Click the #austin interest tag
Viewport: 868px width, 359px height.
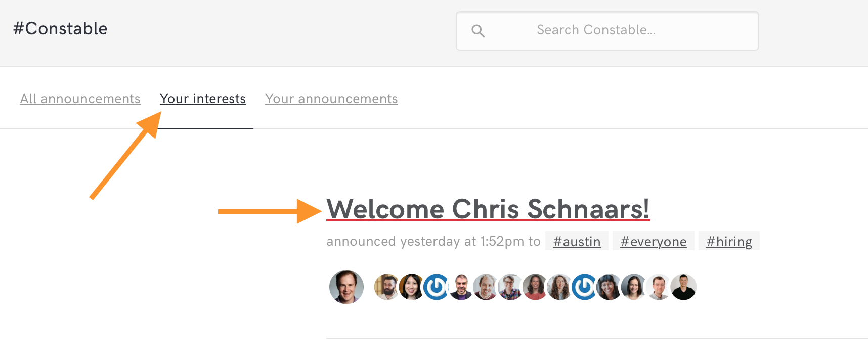(x=576, y=241)
